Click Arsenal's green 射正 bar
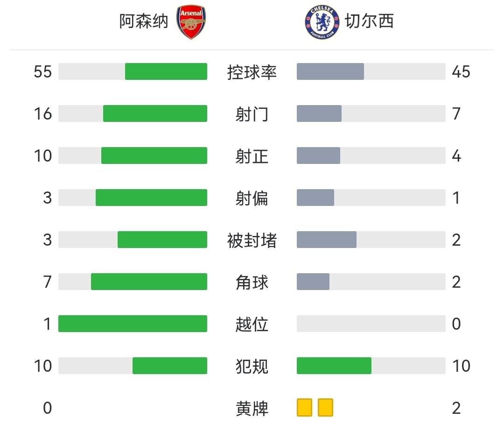This screenshot has width=504, height=425. pos(154,156)
